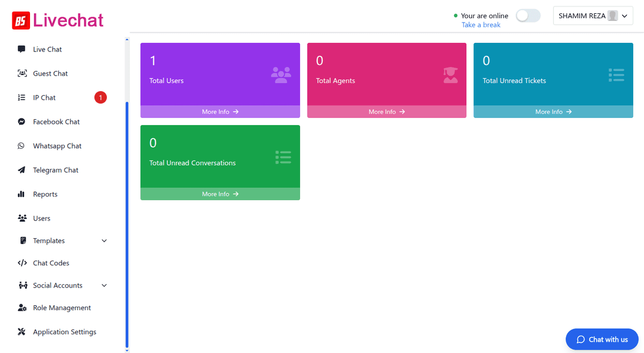Click More Info under Total Unread Tickets
Viewport: 644px width, 353px height.
click(x=553, y=112)
